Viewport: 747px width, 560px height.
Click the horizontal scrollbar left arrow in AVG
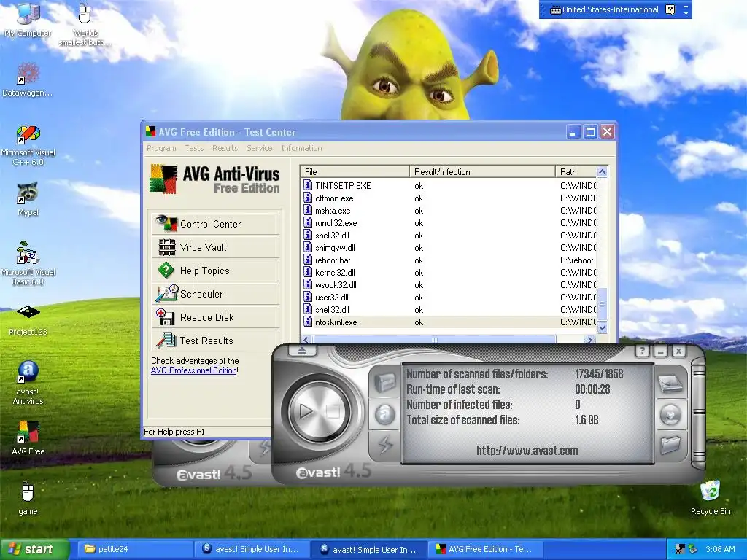pos(306,340)
